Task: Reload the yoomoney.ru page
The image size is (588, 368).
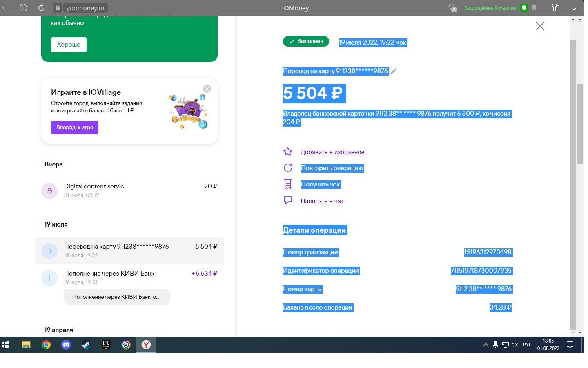Action: (41, 8)
